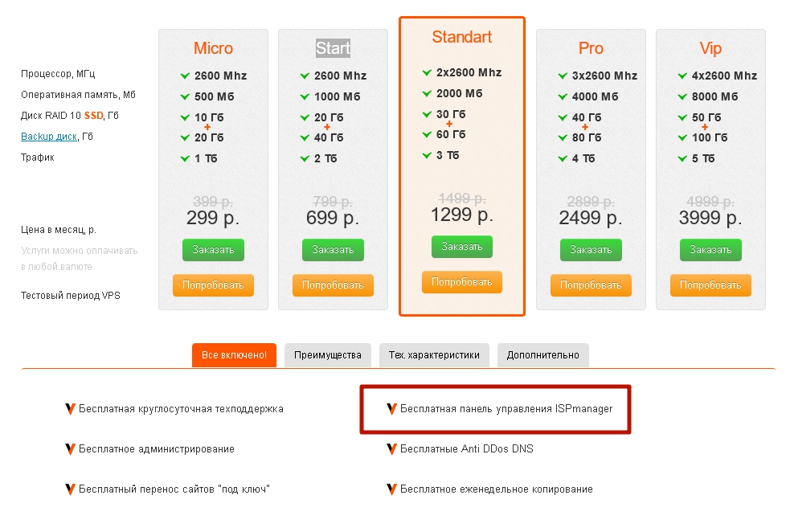Click Заказать under the Vip plan
Viewport: 786px width, 532px height.
710,250
